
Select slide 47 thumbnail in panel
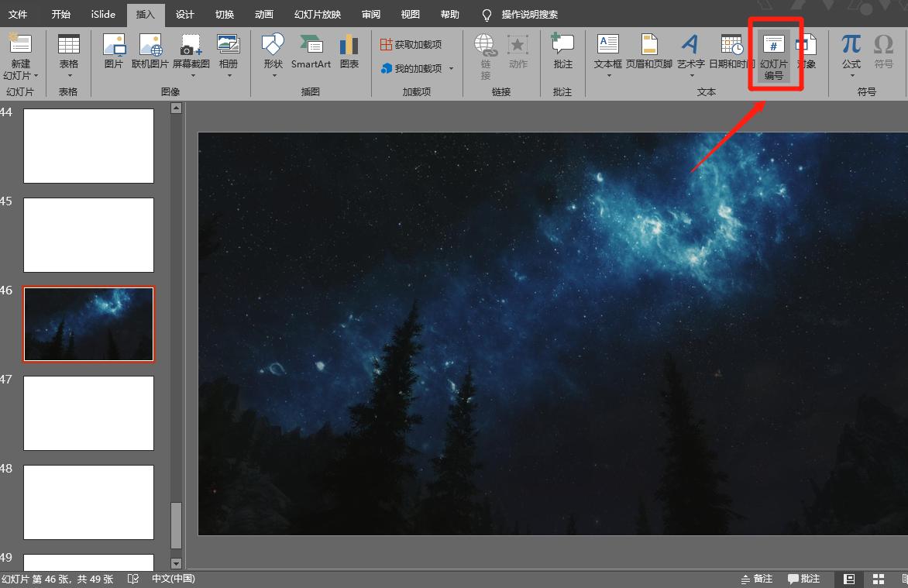coord(89,413)
